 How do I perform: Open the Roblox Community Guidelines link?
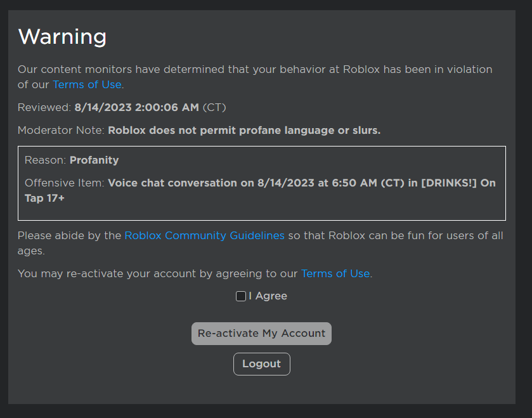204,235
